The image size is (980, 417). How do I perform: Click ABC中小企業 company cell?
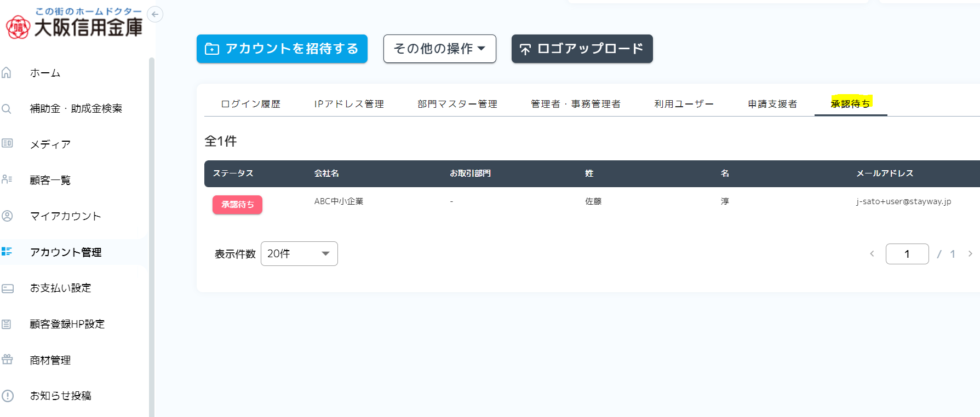pos(339,201)
